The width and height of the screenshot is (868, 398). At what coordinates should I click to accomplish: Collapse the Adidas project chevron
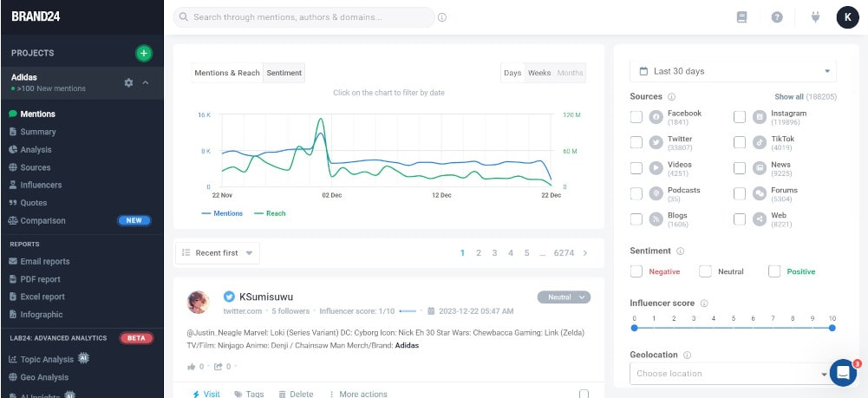point(146,82)
